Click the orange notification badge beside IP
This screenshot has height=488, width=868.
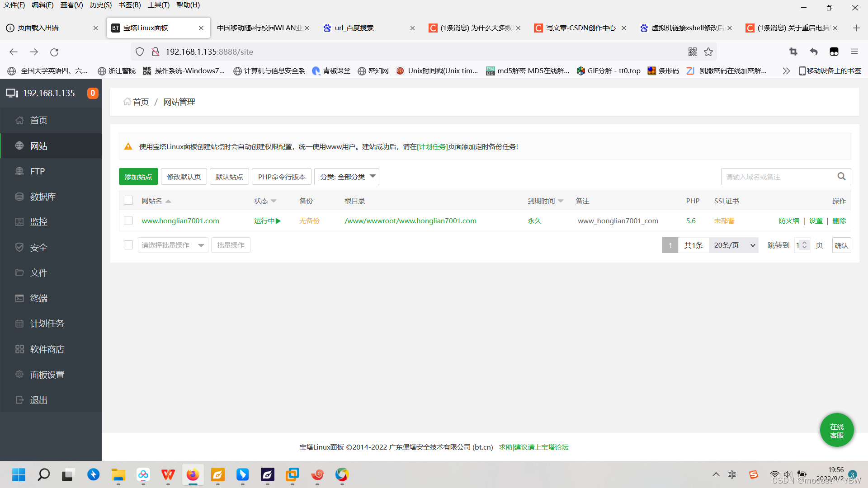pyautogui.click(x=93, y=93)
